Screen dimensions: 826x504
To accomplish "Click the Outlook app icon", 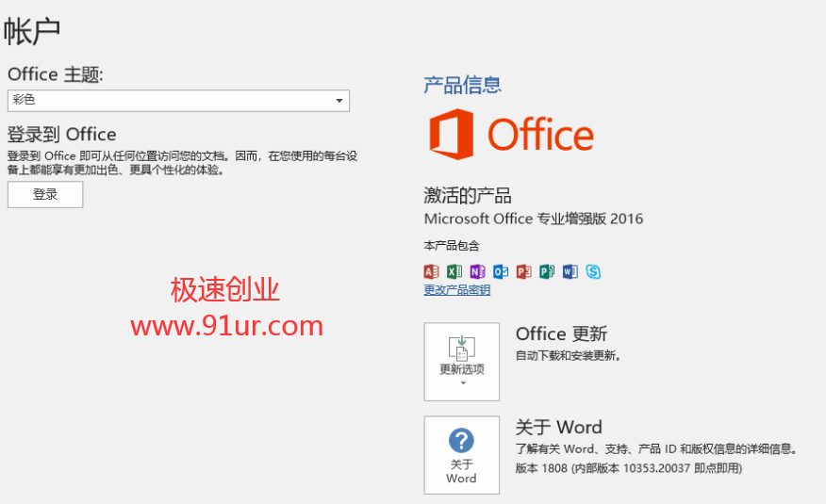I will click(501, 271).
